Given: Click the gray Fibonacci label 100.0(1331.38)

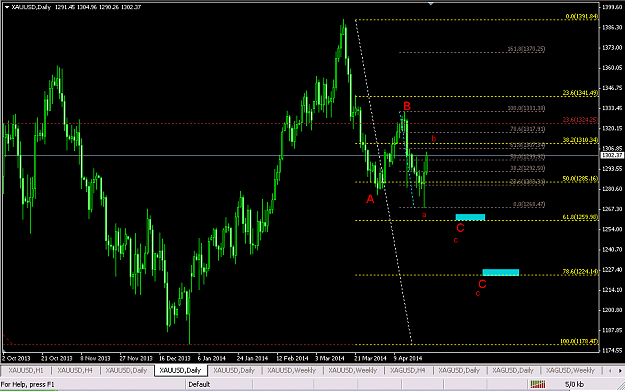Looking at the screenshot, I should tap(526, 108).
